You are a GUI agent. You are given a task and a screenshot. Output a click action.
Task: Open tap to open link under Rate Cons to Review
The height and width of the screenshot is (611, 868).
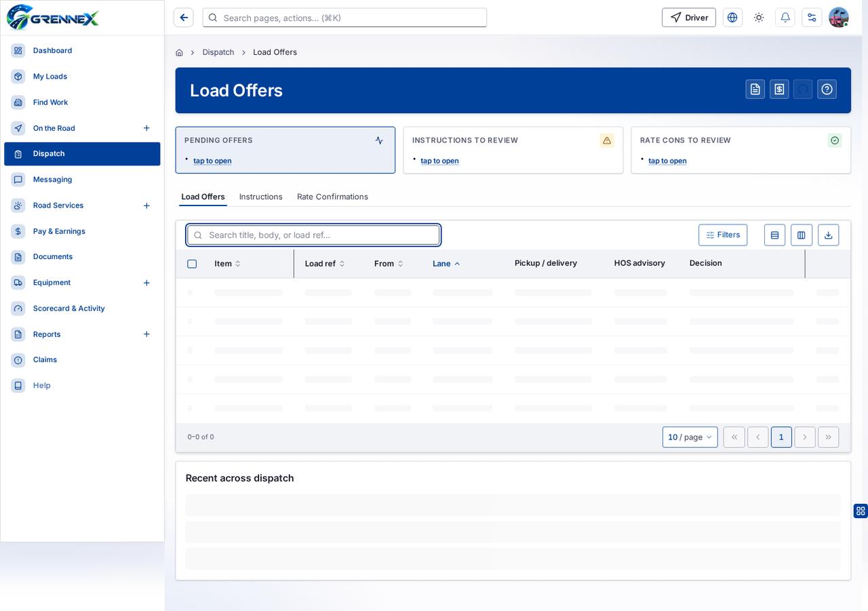pyautogui.click(x=667, y=161)
